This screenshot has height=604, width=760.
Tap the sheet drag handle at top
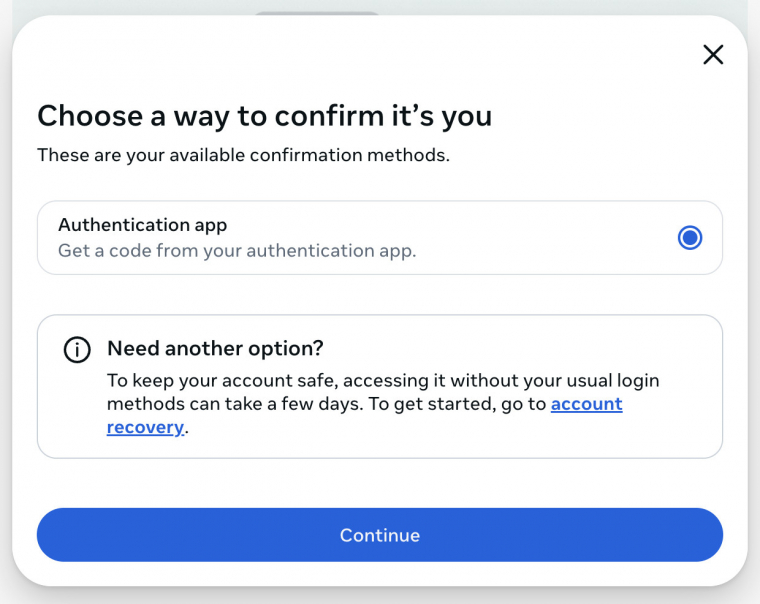(x=317, y=13)
